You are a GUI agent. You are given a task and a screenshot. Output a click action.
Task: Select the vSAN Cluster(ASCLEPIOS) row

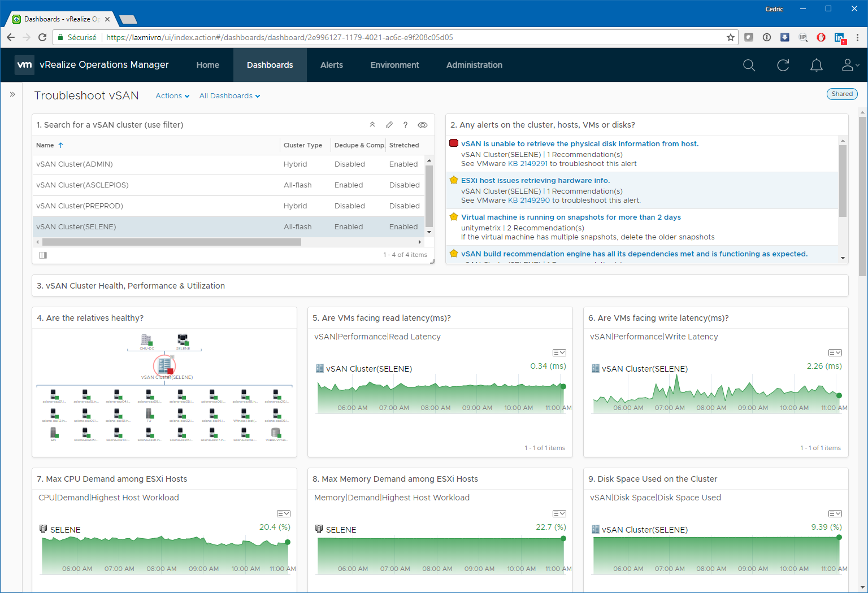click(x=83, y=185)
